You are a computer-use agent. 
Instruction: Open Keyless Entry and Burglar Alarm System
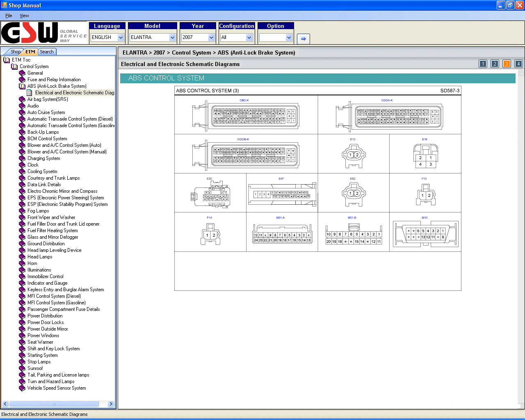pos(66,290)
